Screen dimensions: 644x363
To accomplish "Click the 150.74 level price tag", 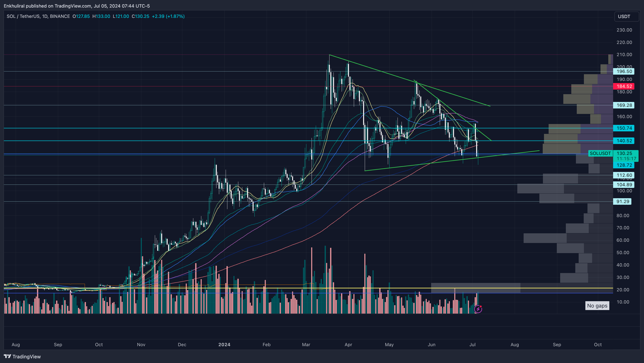I will pyautogui.click(x=624, y=128).
